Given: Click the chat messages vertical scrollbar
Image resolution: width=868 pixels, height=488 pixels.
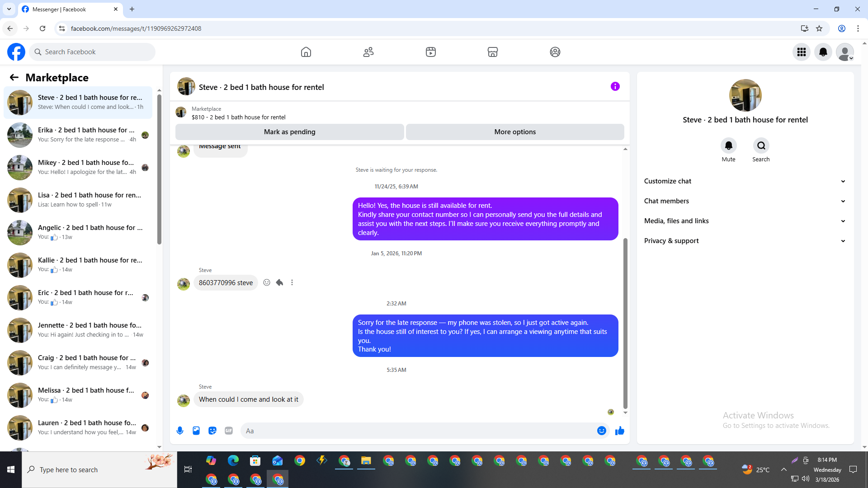Looking at the screenshot, I should click(x=625, y=323).
